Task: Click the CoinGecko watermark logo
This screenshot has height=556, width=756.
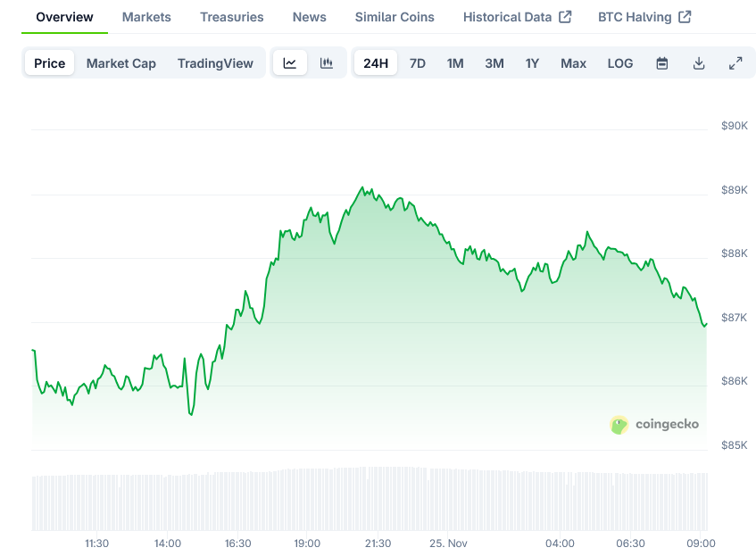Action: coord(654,425)
